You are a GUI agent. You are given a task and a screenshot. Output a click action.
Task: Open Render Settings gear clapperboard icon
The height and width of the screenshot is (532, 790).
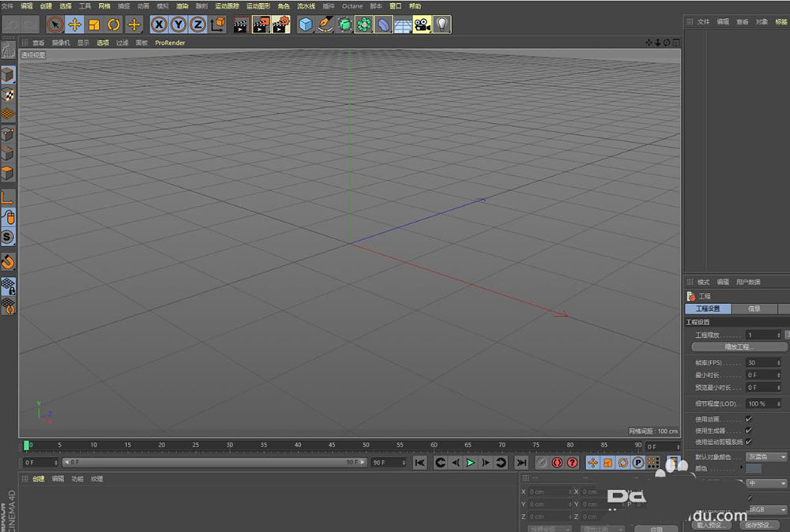click(x=281, y=24)
